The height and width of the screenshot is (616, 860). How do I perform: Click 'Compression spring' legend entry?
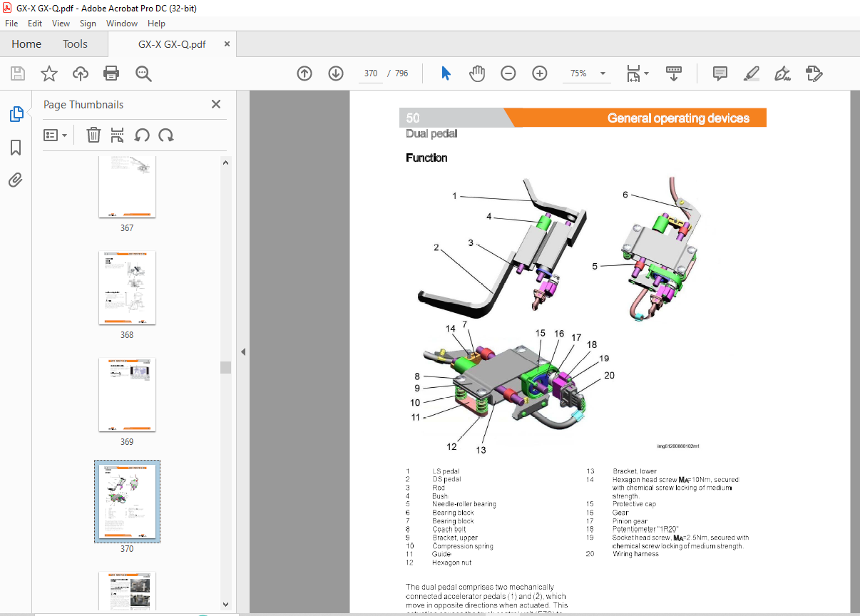click(x=463, y=546)
